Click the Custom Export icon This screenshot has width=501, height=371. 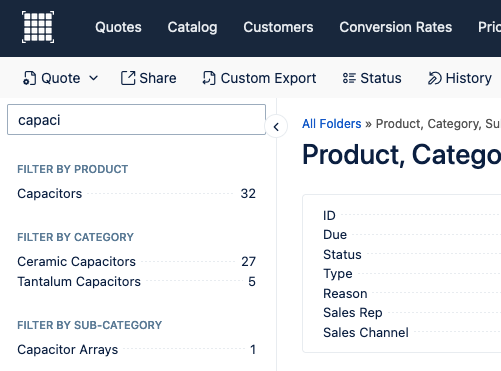209,78
